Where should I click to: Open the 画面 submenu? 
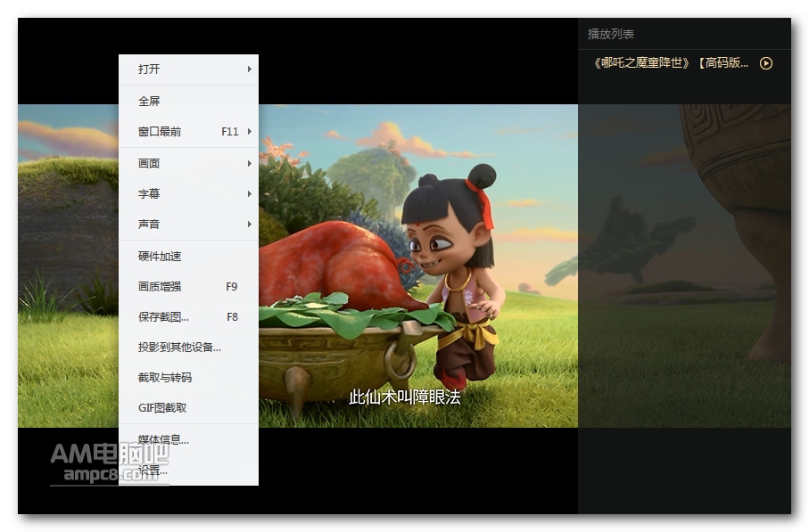click(x=188, y=163)
